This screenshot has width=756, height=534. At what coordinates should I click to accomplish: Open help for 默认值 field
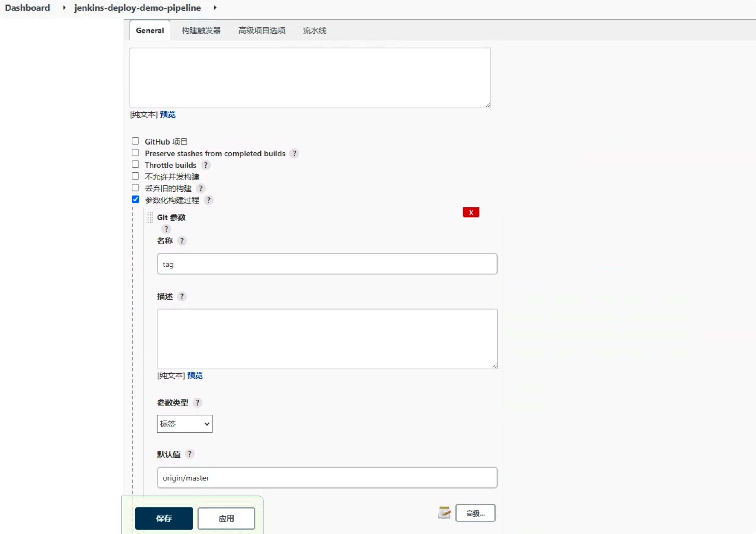[190, 454]
